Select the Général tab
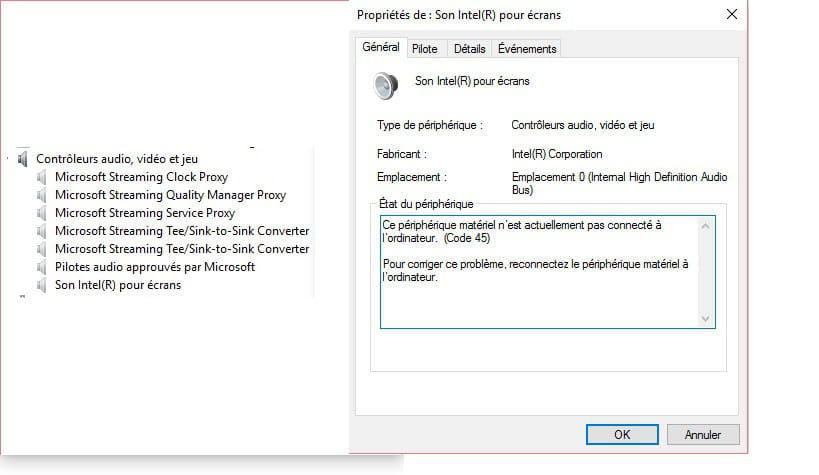 coord(381,47)
